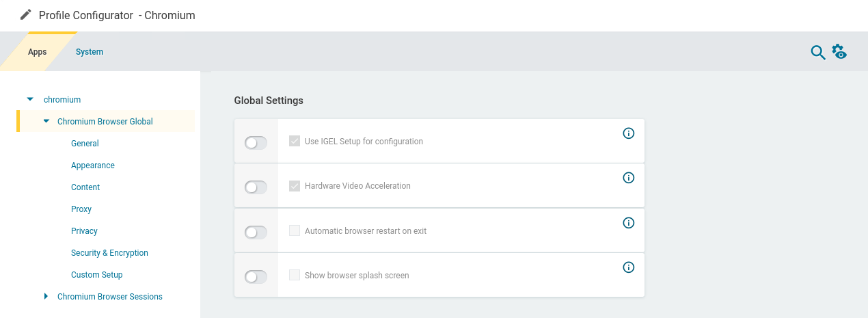Open the Custom Setup section
The width and height of the screenshot is (868, 318).
click(97, 275)
